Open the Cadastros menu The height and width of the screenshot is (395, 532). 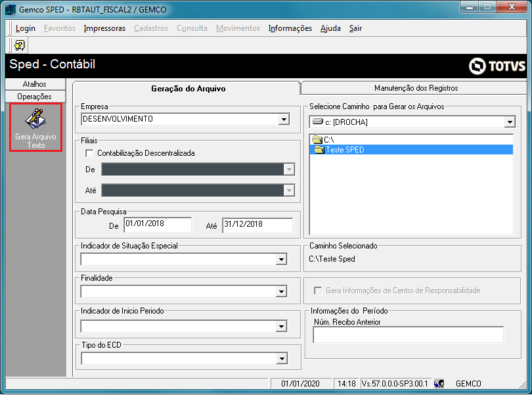151,28
